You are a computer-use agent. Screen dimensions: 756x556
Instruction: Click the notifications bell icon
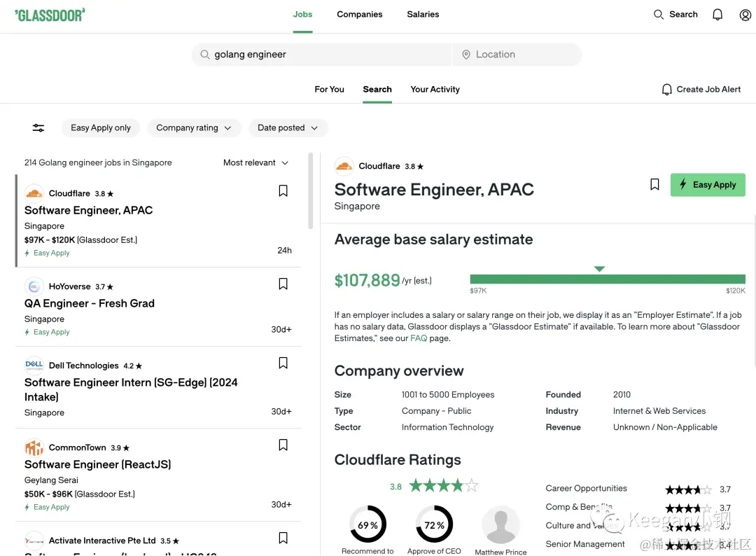click(717, 15)
